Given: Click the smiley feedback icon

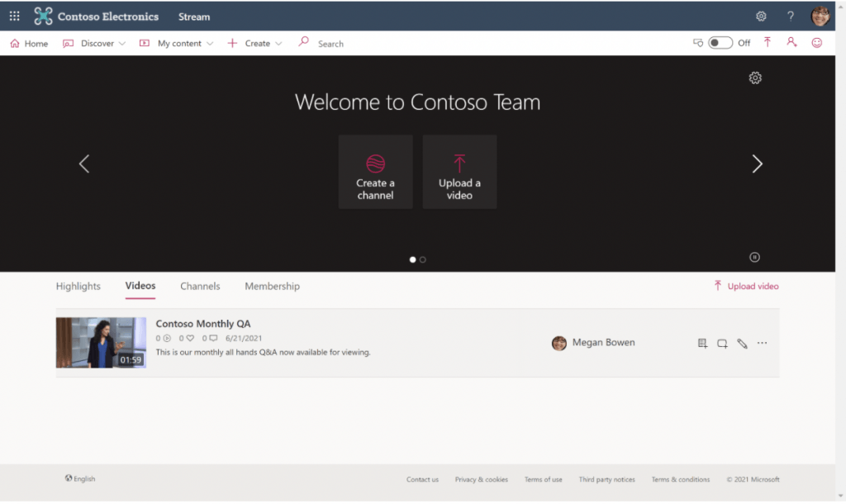Looking at the screenshot, I should pos(817,43).
